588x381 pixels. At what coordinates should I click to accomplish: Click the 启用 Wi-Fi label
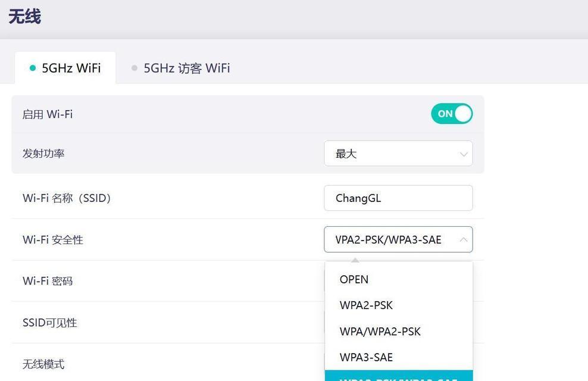click(48, 114)
